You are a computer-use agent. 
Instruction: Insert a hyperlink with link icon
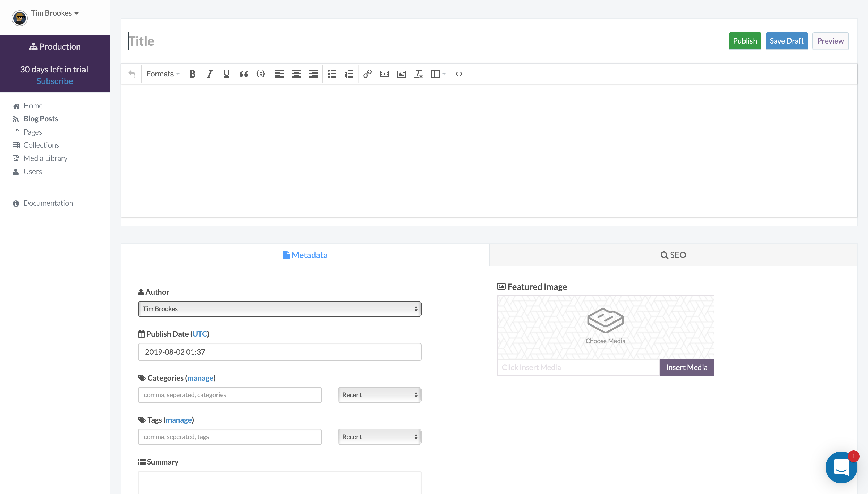pos(367,74)
